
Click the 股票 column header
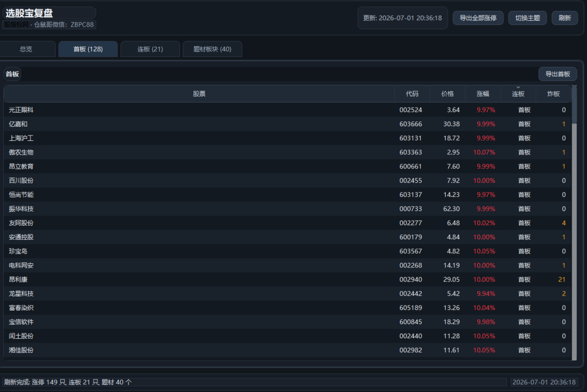pyautogui.click(x=199, y=94)
